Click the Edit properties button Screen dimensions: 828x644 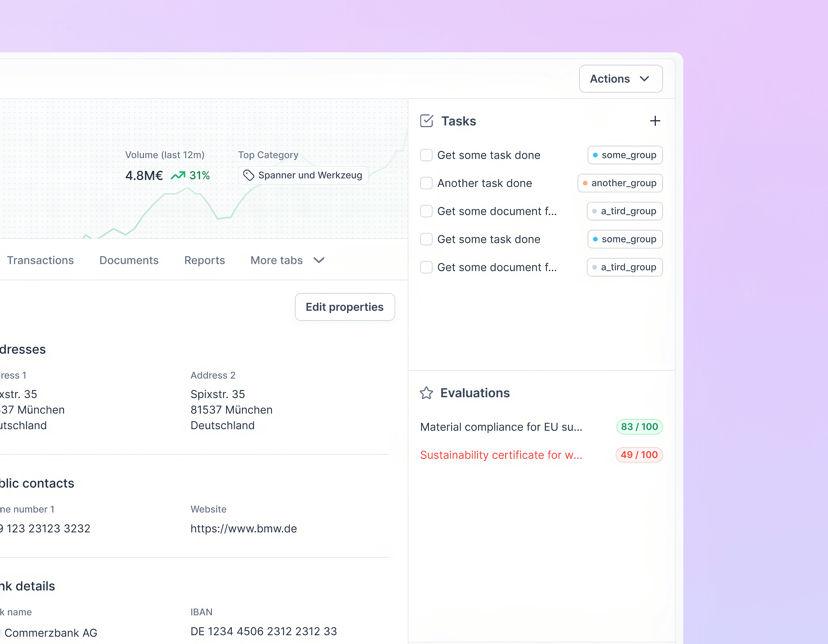point(345,307)
